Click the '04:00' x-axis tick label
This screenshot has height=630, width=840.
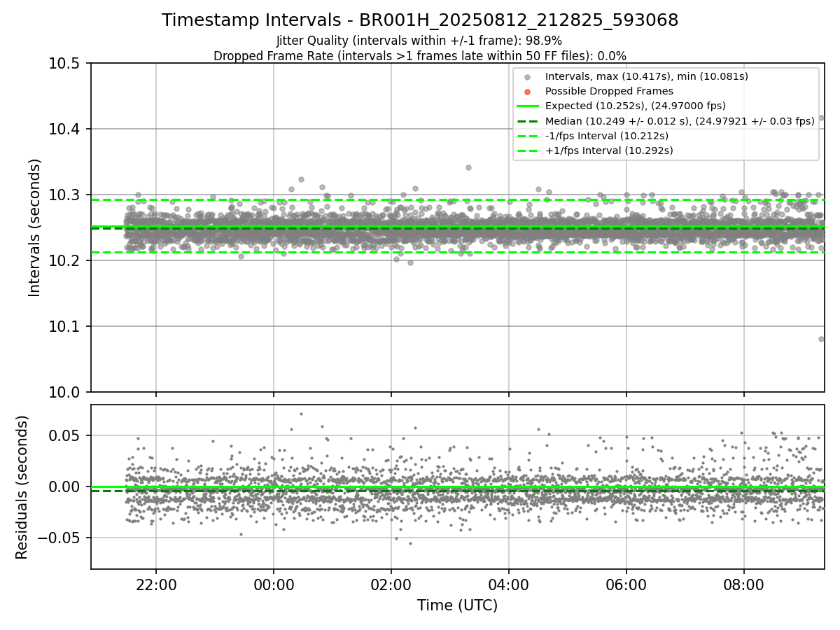(x=508, y=584)
